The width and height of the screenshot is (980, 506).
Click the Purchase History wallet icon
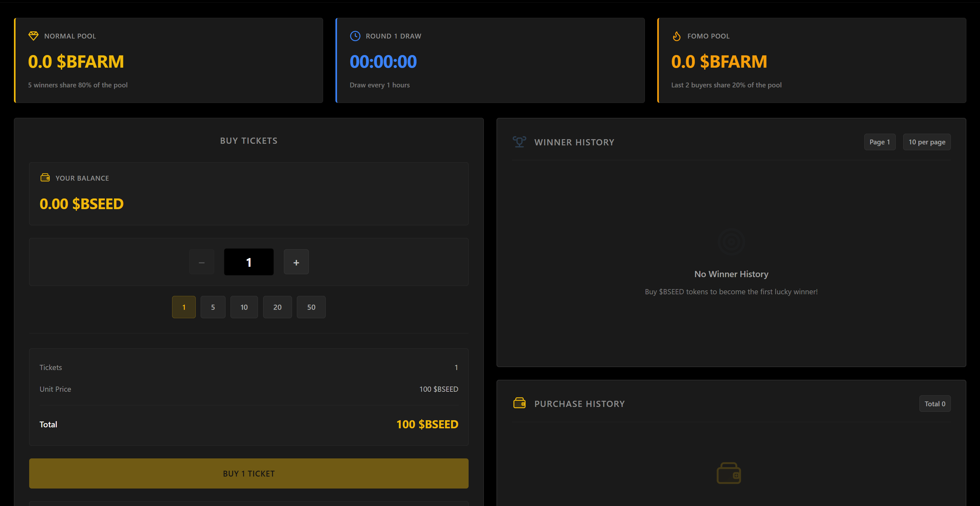pos(519,403)
